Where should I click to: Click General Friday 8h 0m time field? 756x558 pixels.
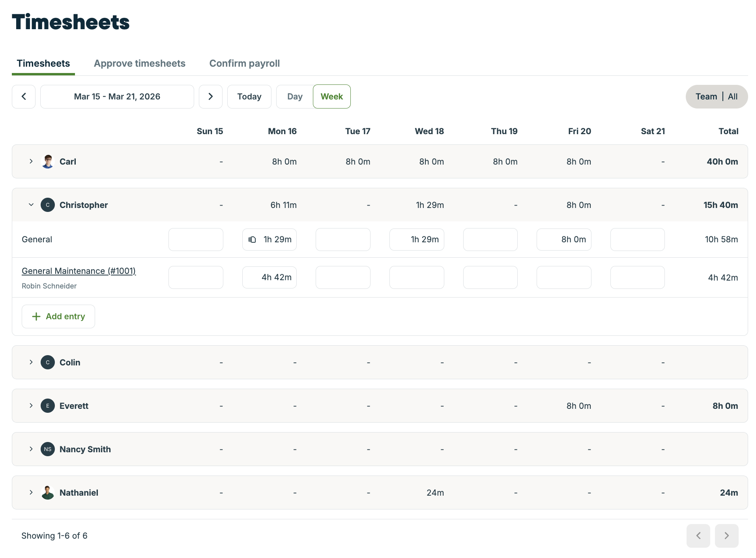point(563,240)
